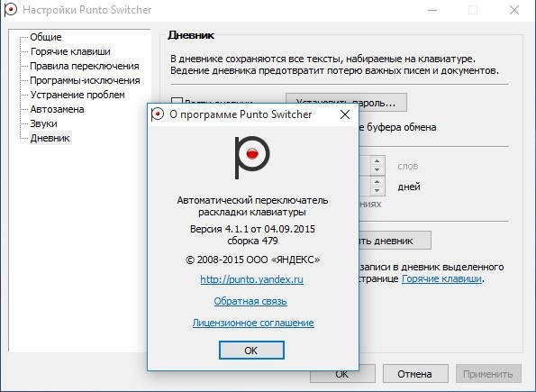Select Устранение проблем in tree
The height and width of the screenshot is (392, 536).
(x=77, y=95)
